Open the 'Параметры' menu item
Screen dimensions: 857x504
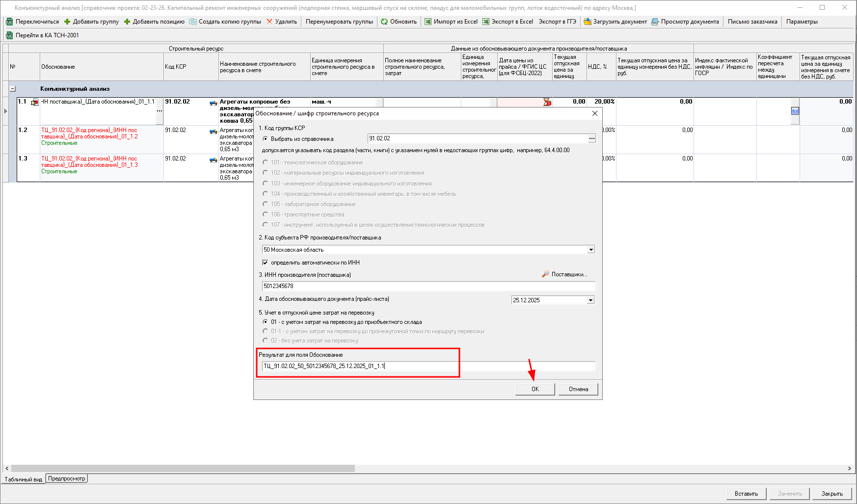click(x=802, y=22)
